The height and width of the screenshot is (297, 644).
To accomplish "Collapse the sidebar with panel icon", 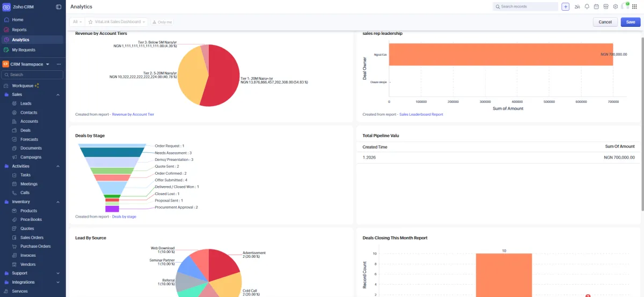I will click(x=58, y=6).
